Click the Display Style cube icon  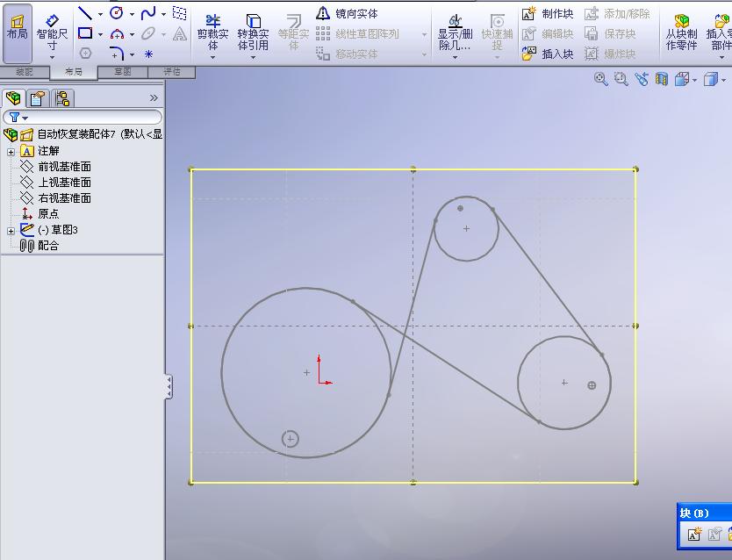(711, 79)
